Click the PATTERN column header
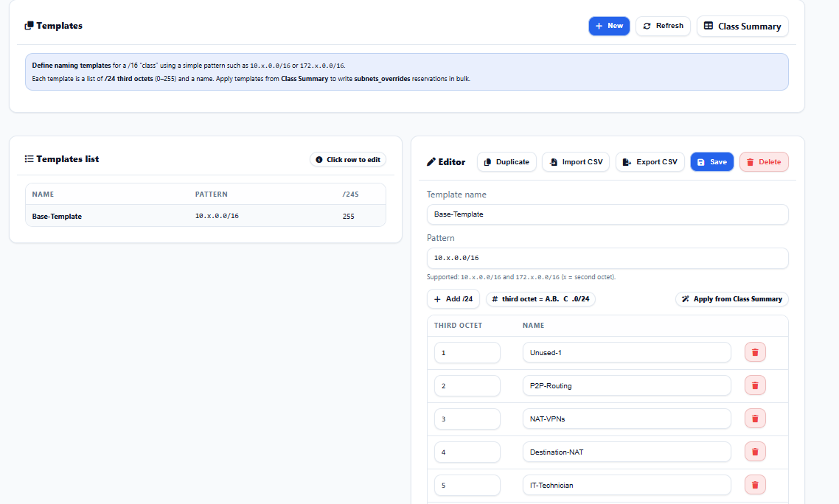 212,195
